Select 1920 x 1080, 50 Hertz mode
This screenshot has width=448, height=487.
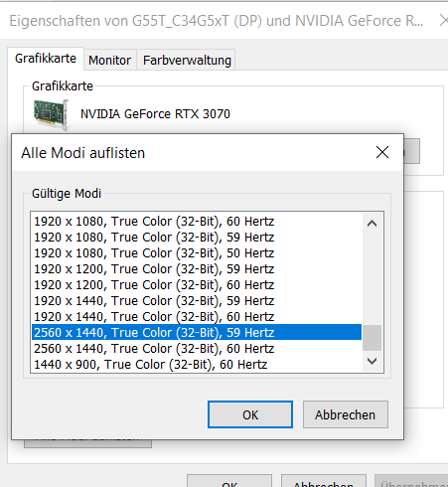(197, 253)
